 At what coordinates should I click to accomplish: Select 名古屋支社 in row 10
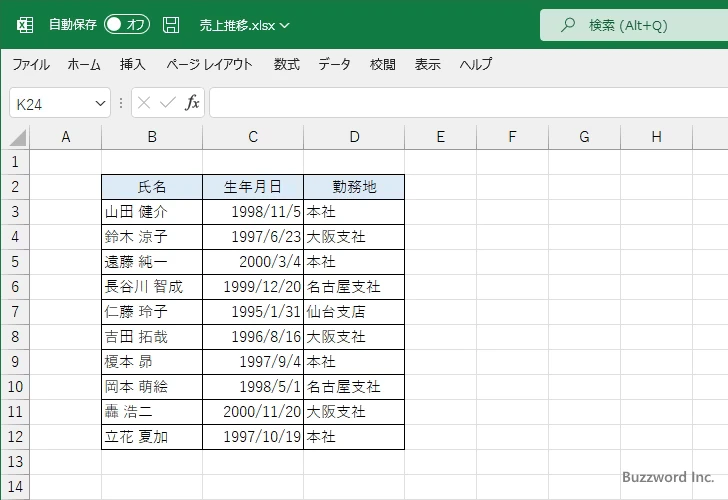point(354,387)
